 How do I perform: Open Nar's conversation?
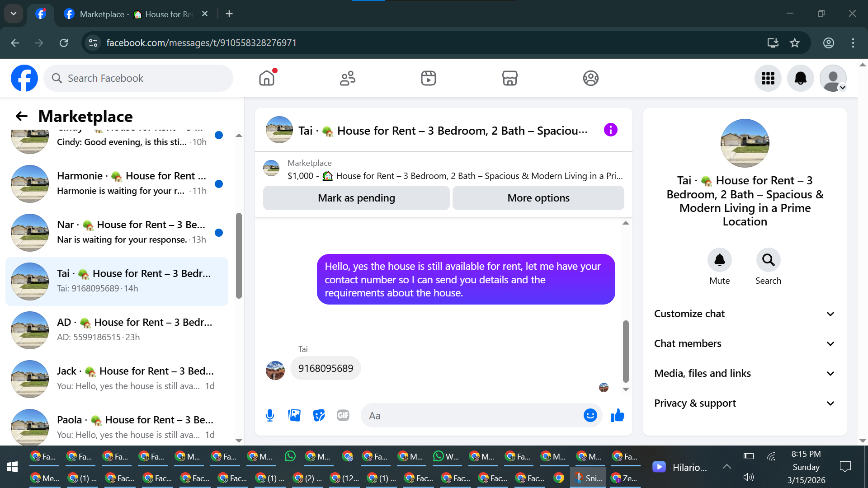pos(117,232)
